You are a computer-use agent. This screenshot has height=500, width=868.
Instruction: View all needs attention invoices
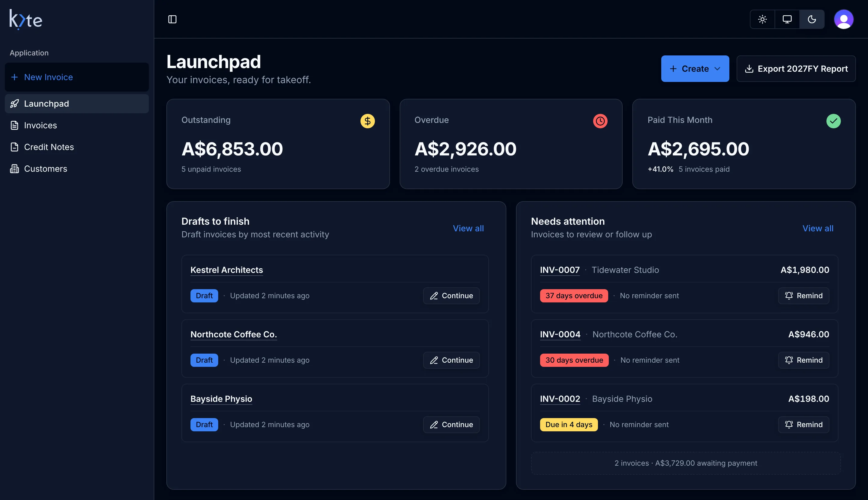pyautogui.click(x=817, y=228)
